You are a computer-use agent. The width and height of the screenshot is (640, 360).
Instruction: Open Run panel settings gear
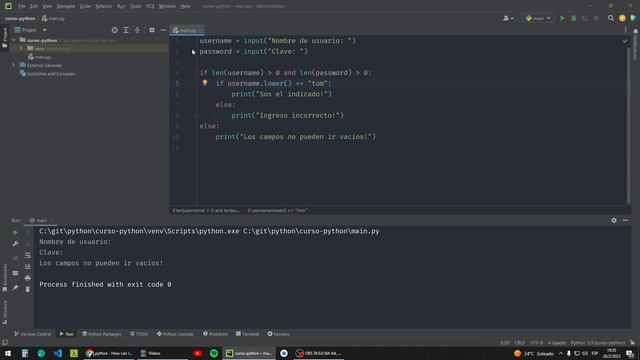pos(614,220)
